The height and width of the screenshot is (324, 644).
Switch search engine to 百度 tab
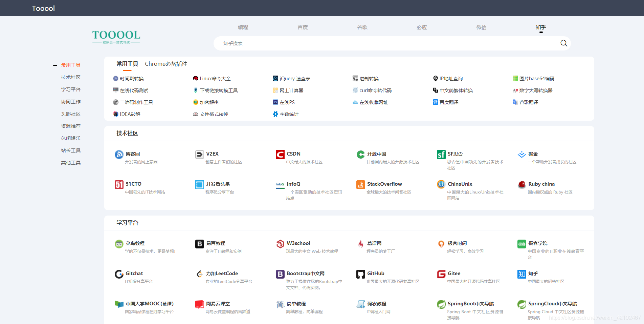point(303,27)
